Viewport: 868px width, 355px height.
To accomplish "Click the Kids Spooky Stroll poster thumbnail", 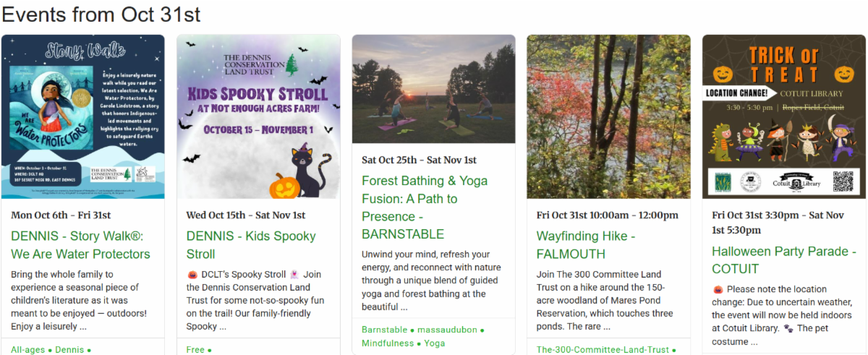I will [258, 117].
